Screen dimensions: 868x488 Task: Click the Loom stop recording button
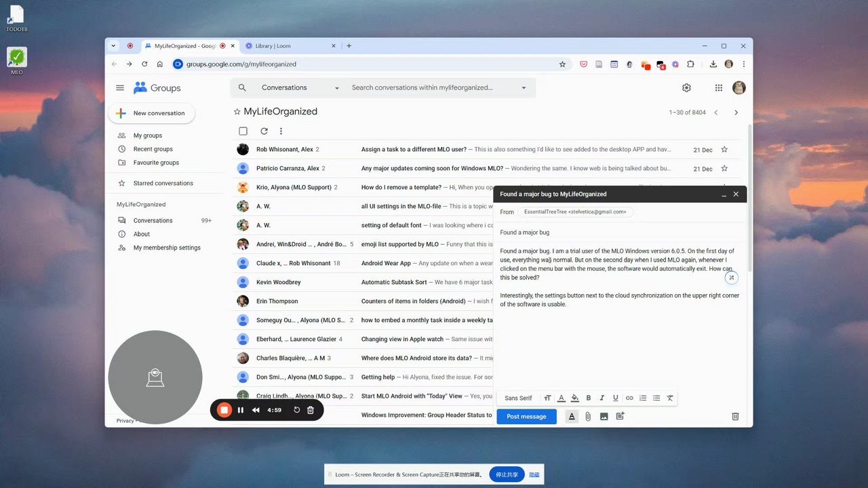pyautogui.click(x=224, y=409)
